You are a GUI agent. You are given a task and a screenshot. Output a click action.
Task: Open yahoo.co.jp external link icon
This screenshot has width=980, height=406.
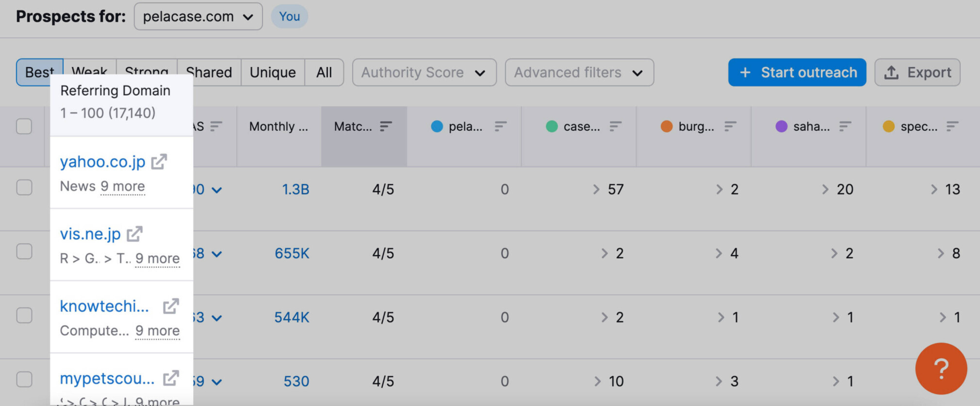159,162
